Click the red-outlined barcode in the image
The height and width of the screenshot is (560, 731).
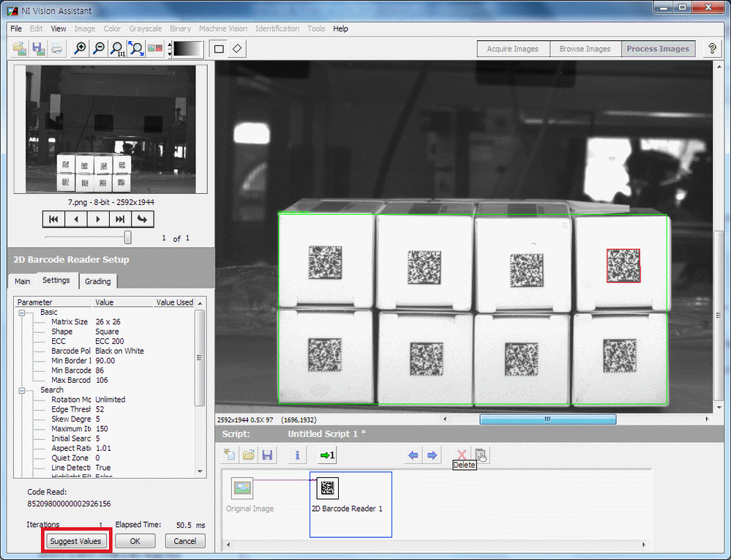pyautogui.click(x=623, y=266)
